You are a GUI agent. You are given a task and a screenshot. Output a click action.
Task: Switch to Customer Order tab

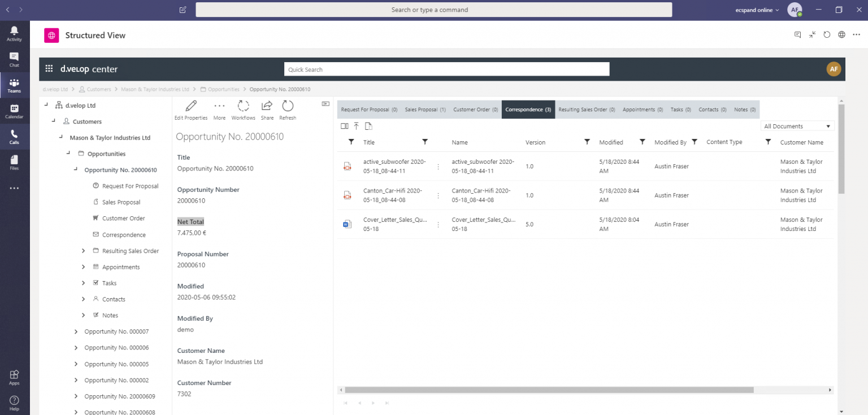click(x=475, y=110)
